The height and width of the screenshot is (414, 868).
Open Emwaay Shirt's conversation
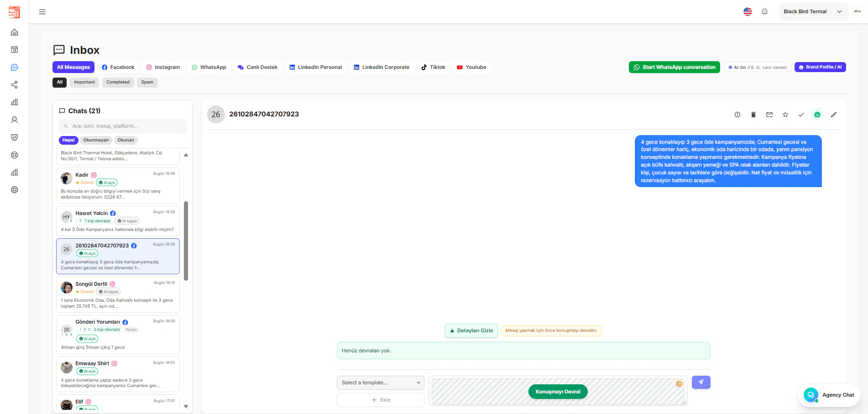coord(118,374)
